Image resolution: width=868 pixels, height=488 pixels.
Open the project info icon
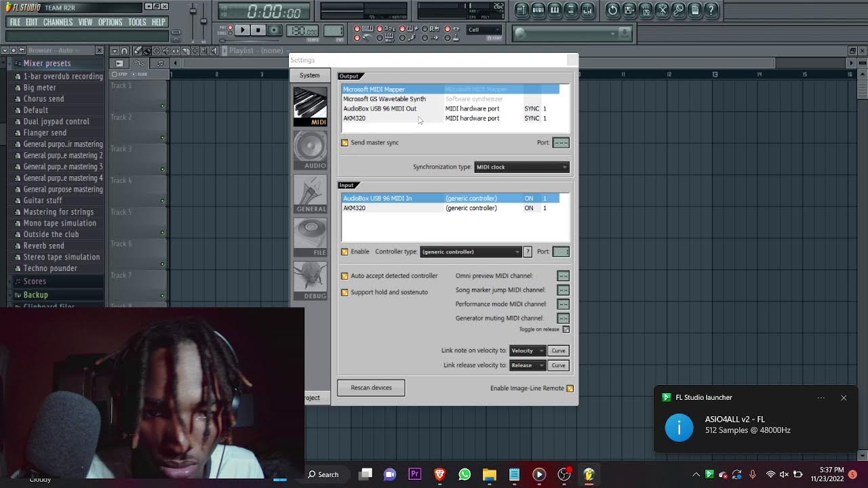point(695,10)
